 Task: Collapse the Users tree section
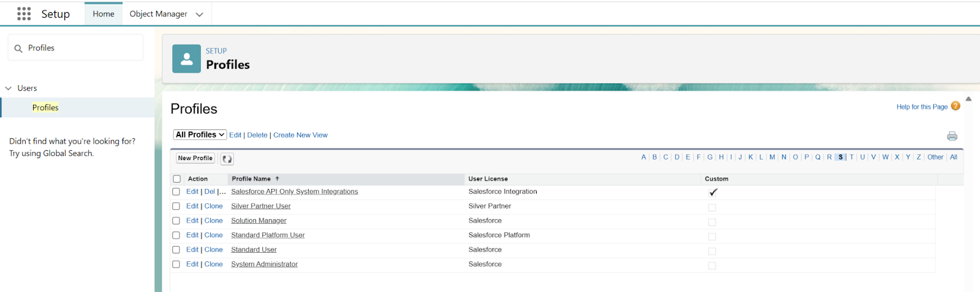pos(9,88)
